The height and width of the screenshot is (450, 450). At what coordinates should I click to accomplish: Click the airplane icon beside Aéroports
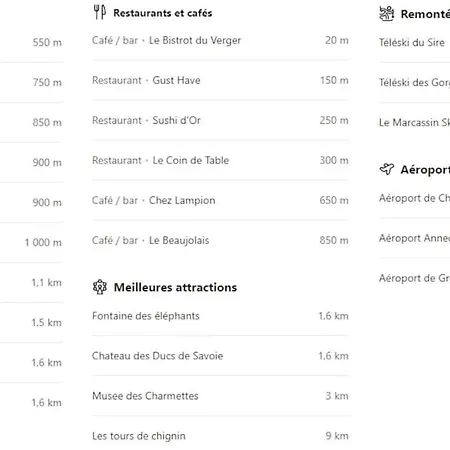(387, 169)
